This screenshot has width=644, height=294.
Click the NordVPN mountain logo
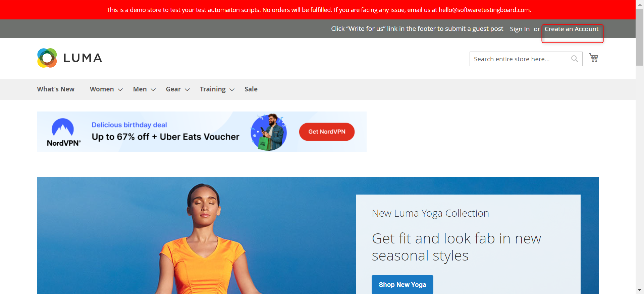click(63, 127)
